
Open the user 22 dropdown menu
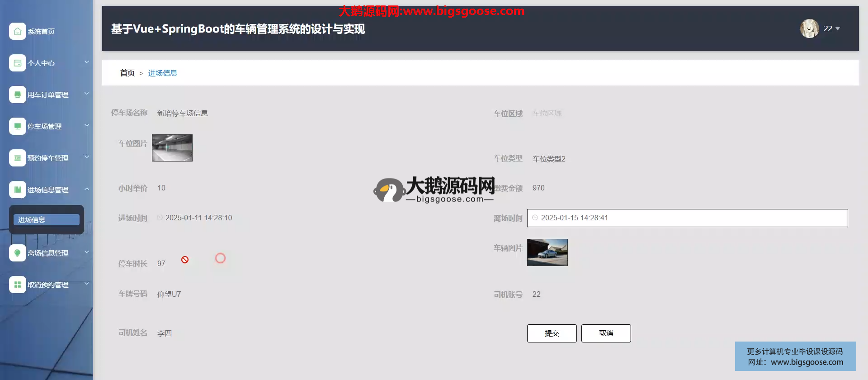(832, 28)
